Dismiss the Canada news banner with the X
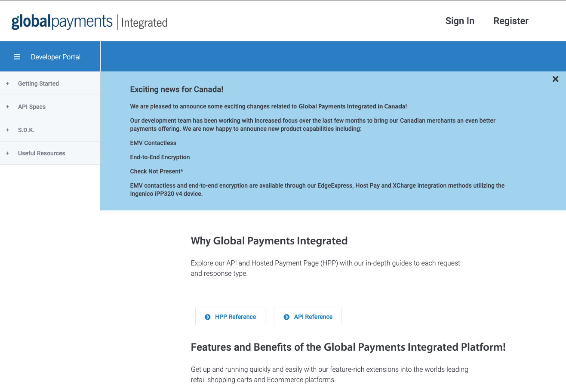The width and height of the screenshot is (566, 392). 555,79
